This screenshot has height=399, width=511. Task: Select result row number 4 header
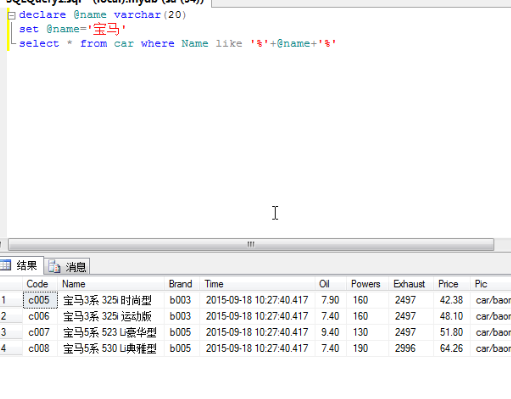pyautogui.click(x=11, y=348)
